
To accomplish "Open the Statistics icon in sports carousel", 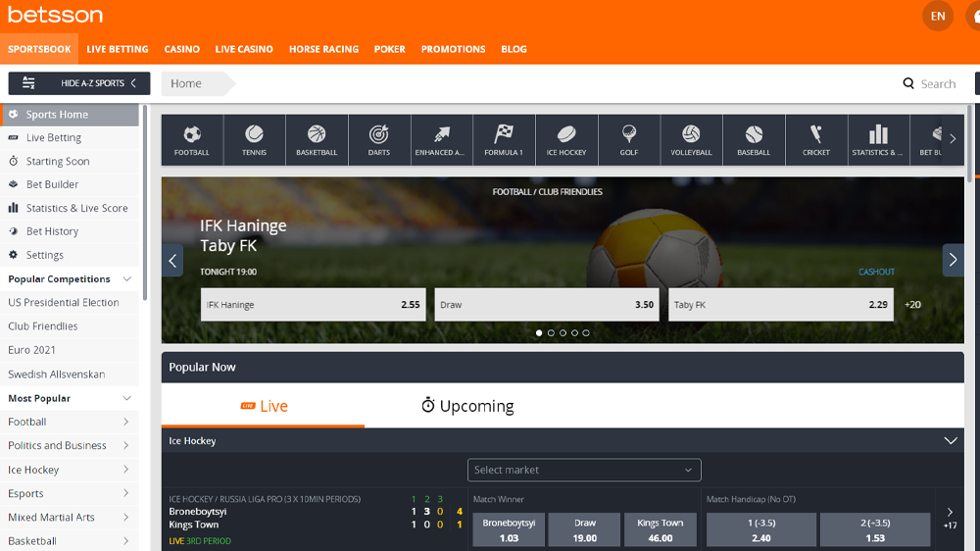I will 878,139.
